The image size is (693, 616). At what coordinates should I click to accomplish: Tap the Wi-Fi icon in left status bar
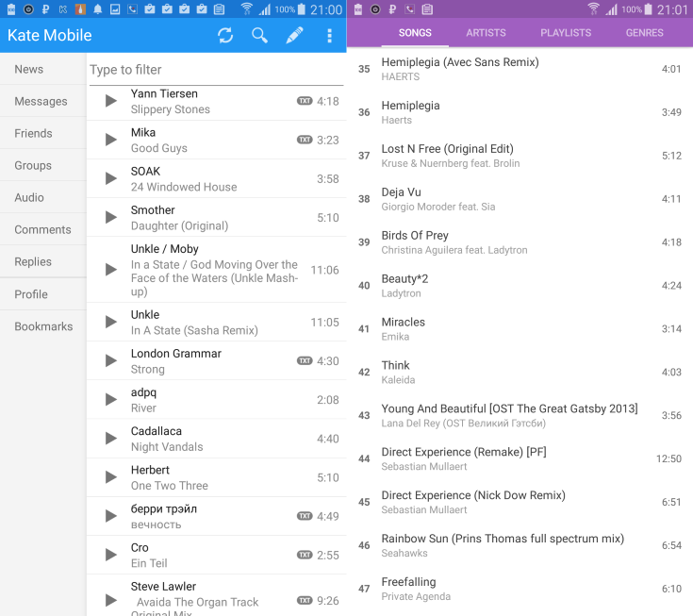point(247,8)
